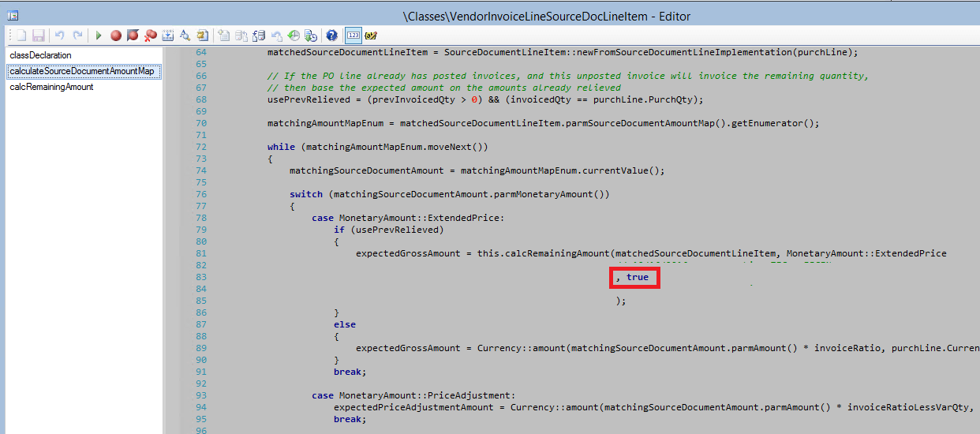Screen dimensions: 980x434
Task: Click the Save diskette icon
Action: tap(37, 36)
